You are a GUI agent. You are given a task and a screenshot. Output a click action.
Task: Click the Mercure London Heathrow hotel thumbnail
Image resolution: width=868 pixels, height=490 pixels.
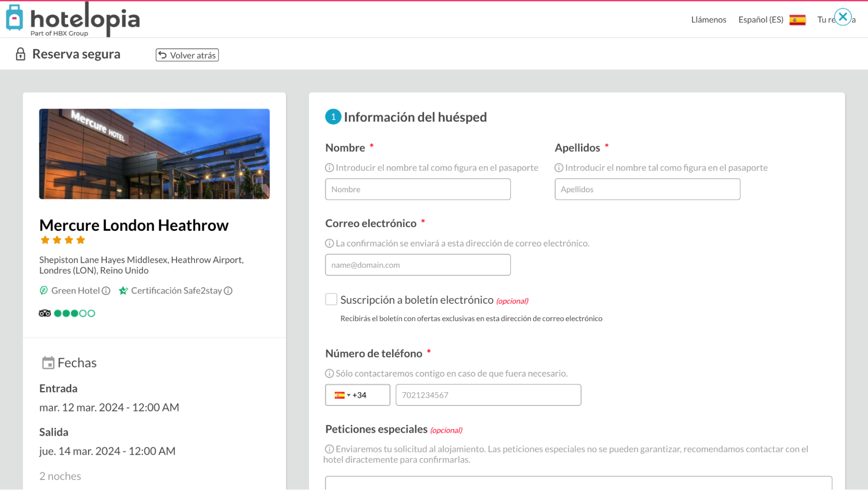tap(154, 154)
